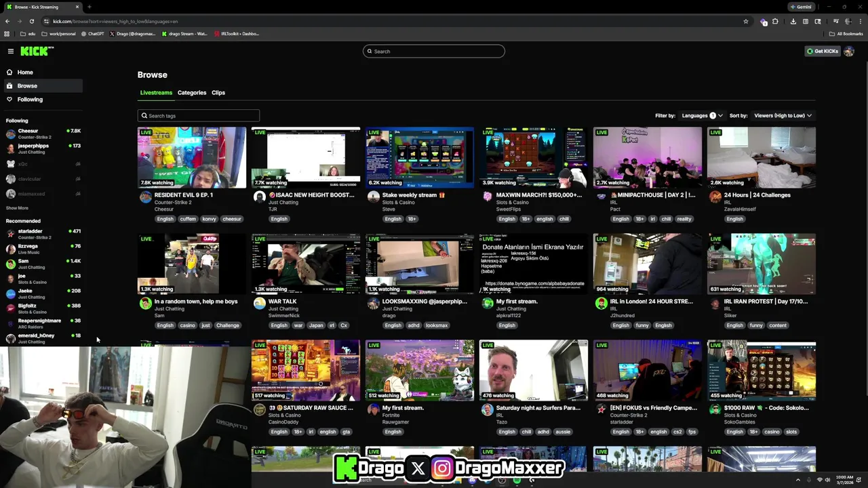Open Browse in the sidebar

pos(42,85)
